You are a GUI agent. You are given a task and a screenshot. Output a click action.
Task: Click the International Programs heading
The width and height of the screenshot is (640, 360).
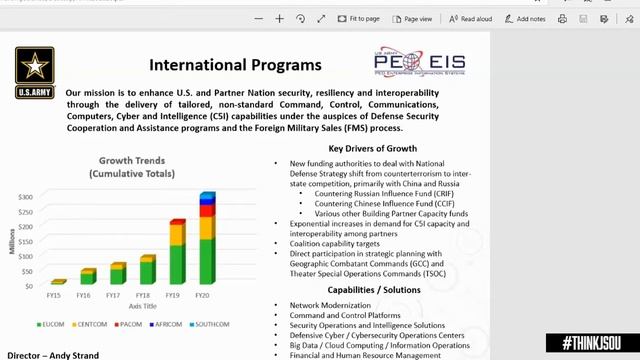pos(235,65)
